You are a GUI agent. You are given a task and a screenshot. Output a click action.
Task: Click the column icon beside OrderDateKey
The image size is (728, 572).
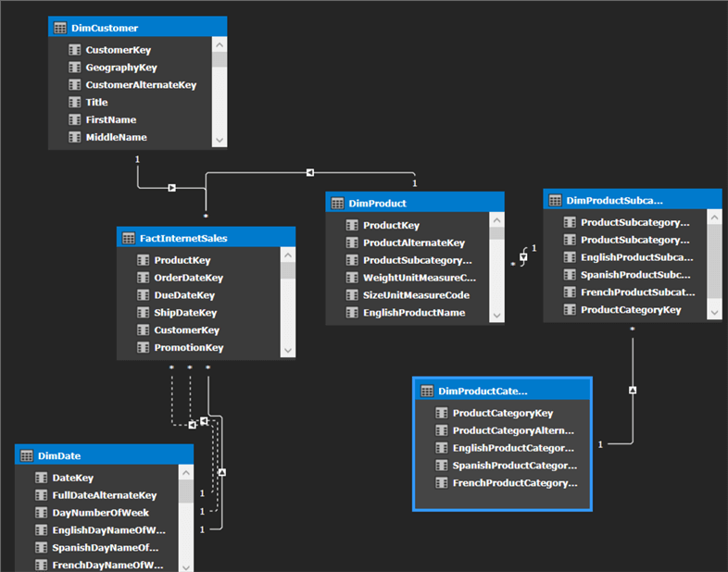(x=143, y=278)
